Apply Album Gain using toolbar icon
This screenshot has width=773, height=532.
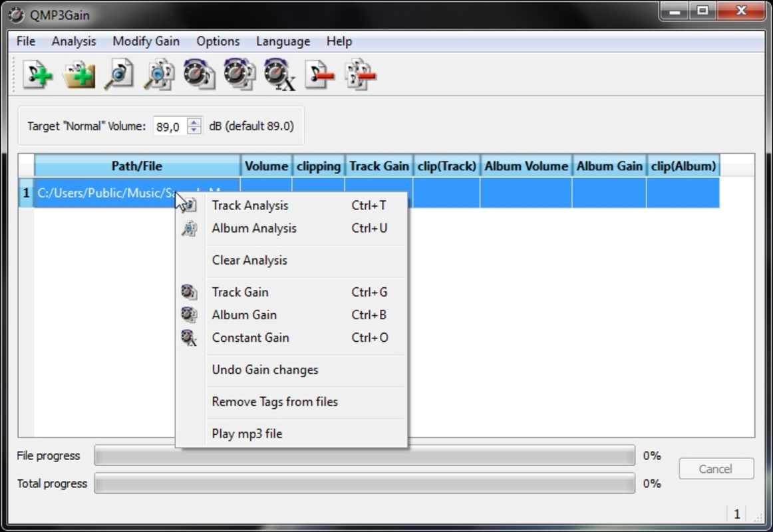coord(239,75)
